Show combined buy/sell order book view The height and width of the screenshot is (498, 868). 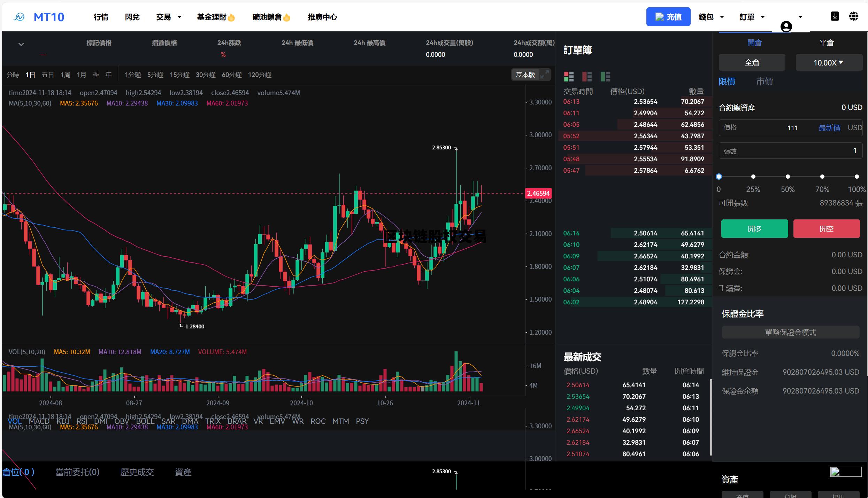click(x=569, y=76)
